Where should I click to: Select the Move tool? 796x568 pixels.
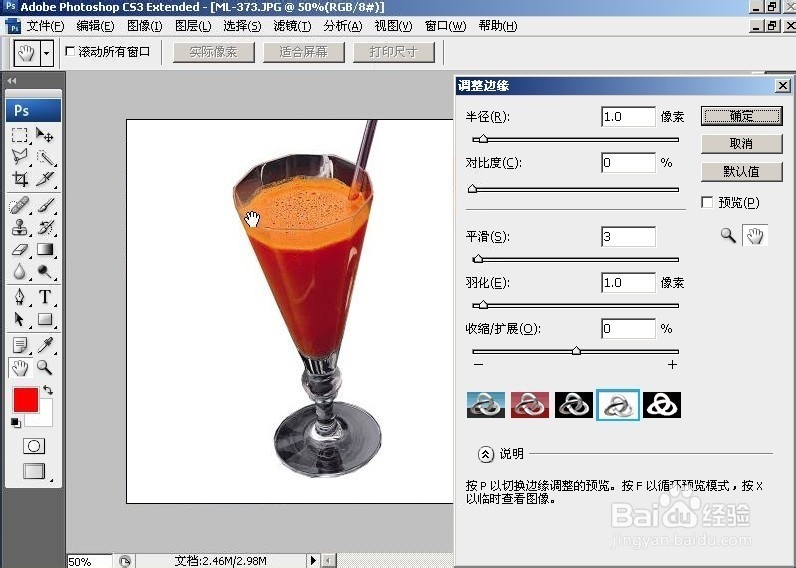pyautogui.click(x=45, y=136)
